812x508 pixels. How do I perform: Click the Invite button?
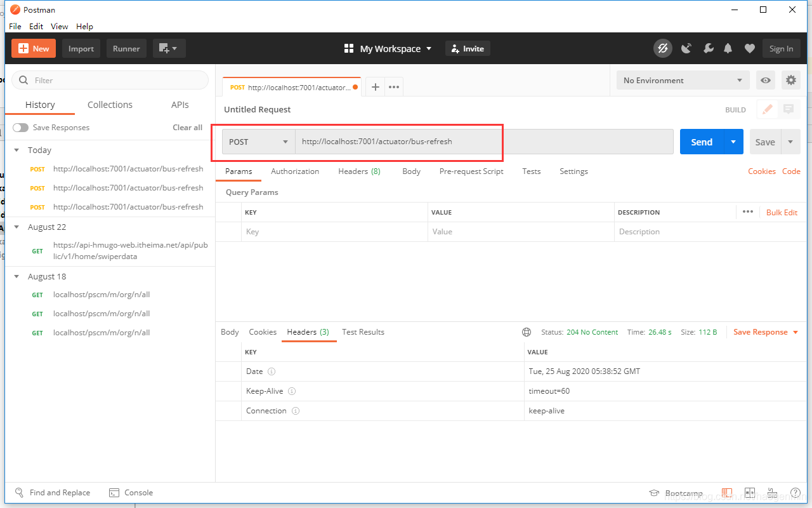pyautogui.click(x=468, y=48)
